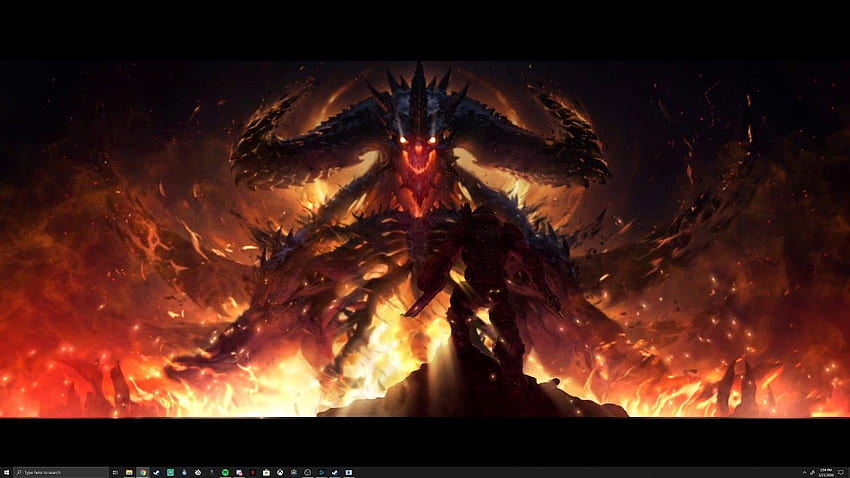
Task: Open the Microsoft Store taskbar icon
Action: click(266, 473)
